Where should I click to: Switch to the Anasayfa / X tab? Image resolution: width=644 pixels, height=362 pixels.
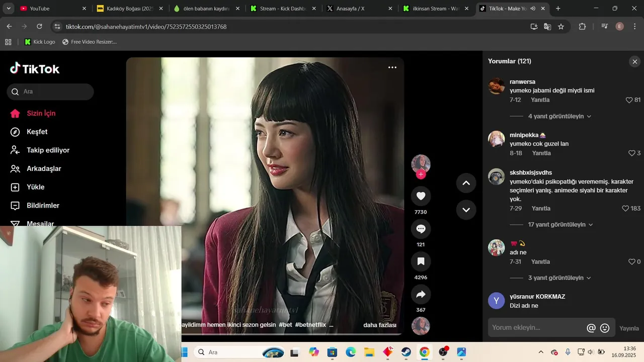point(359,9)
